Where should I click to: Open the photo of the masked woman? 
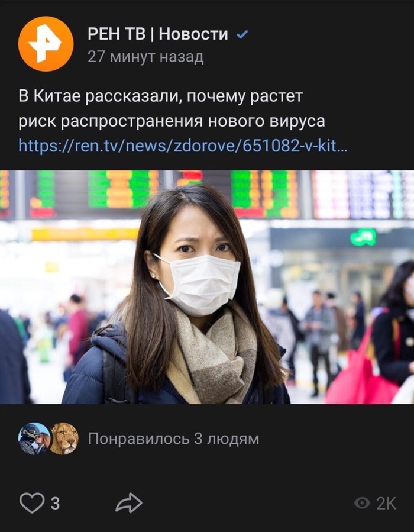click(207, 287)
